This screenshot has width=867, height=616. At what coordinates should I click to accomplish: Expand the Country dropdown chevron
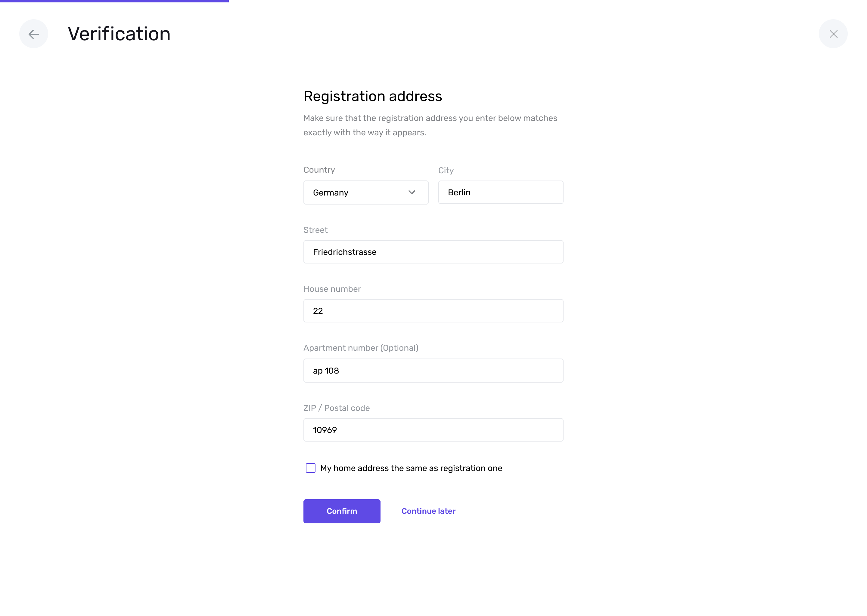pyautogui.click(x=412, y=192)
